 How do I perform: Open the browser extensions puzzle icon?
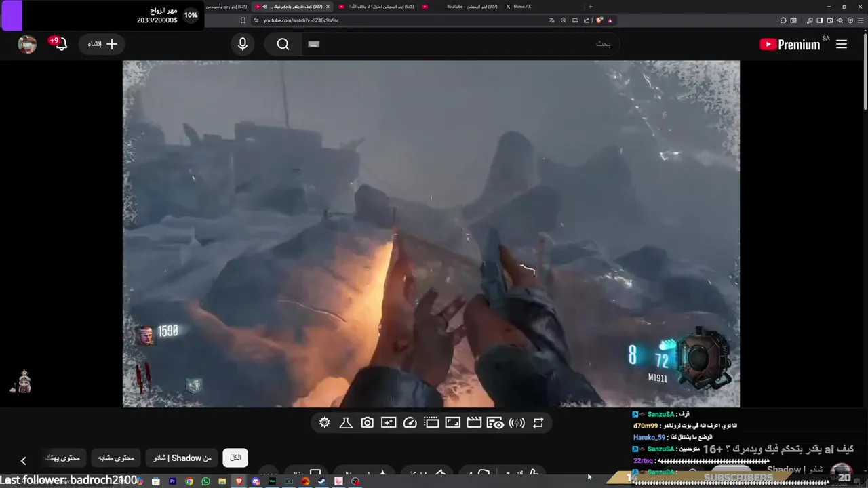point(783,20)
